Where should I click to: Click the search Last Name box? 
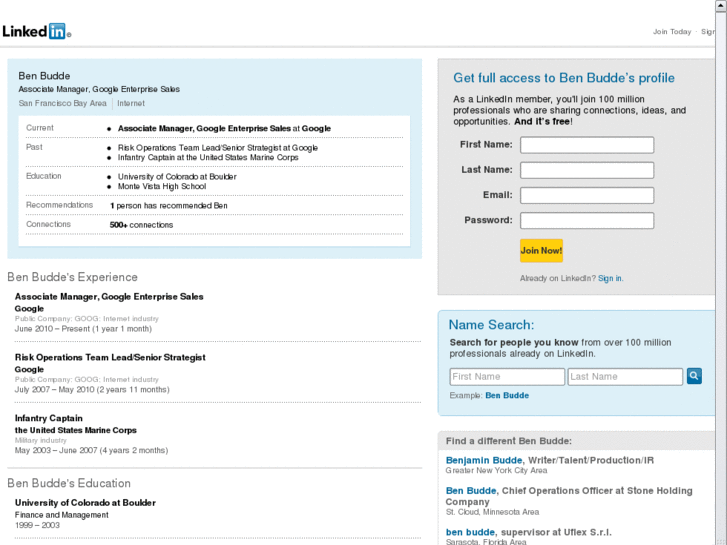[x=625, y=377]
